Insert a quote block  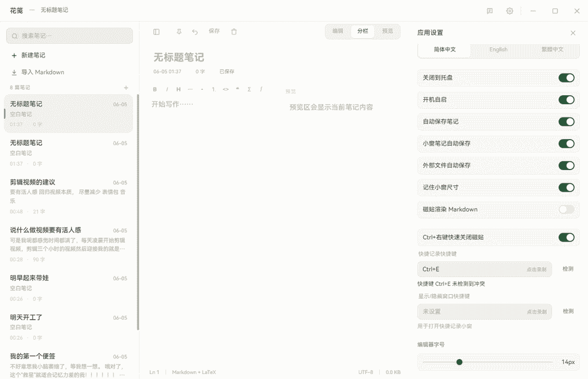click(238, 89)
